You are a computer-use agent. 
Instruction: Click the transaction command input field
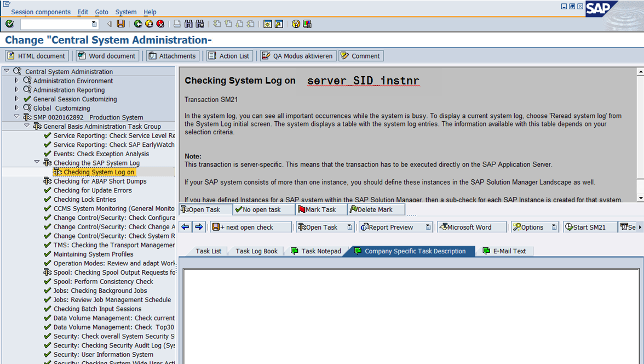point(56,24)
